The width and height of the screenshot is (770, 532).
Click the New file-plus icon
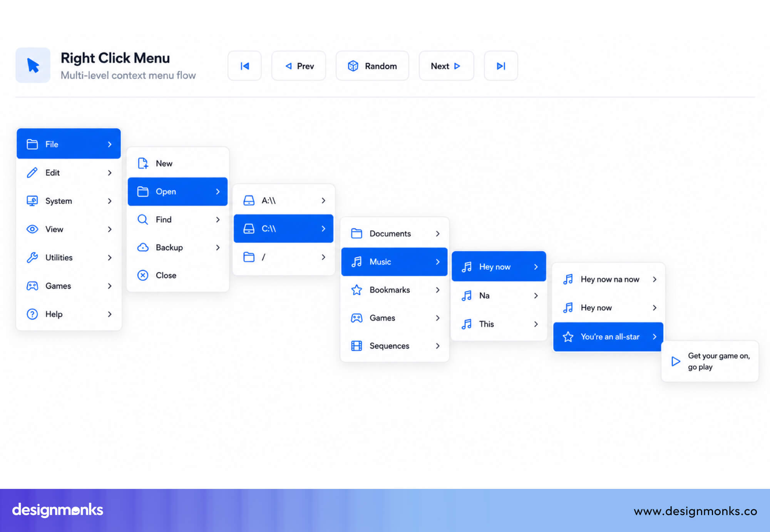click(x=143, y=163)
